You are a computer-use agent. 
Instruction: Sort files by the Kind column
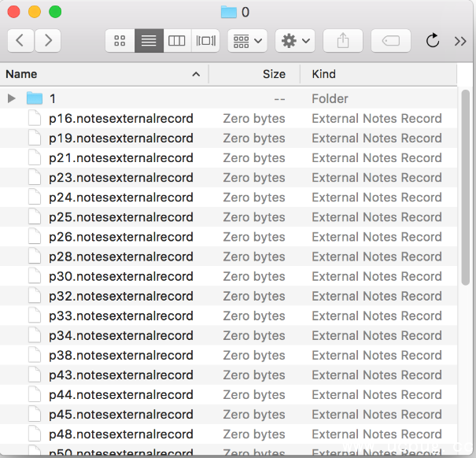[x=378, y=74]
